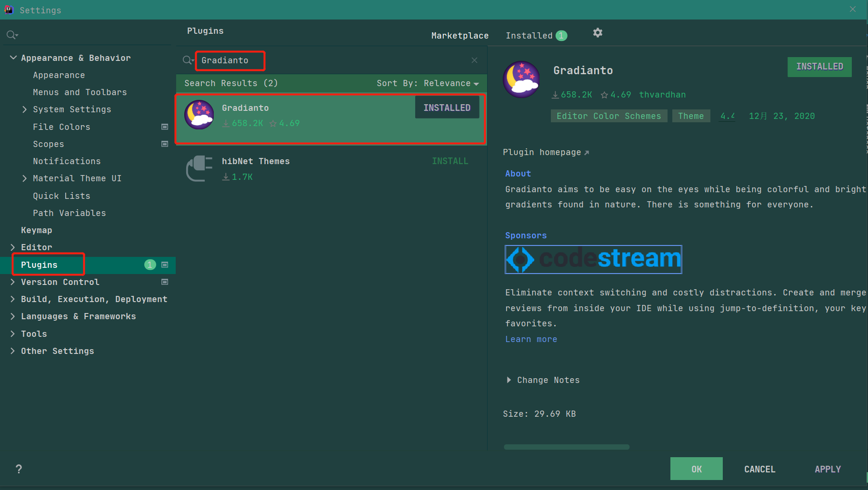Open Quick Lists settings

[61, 196]
